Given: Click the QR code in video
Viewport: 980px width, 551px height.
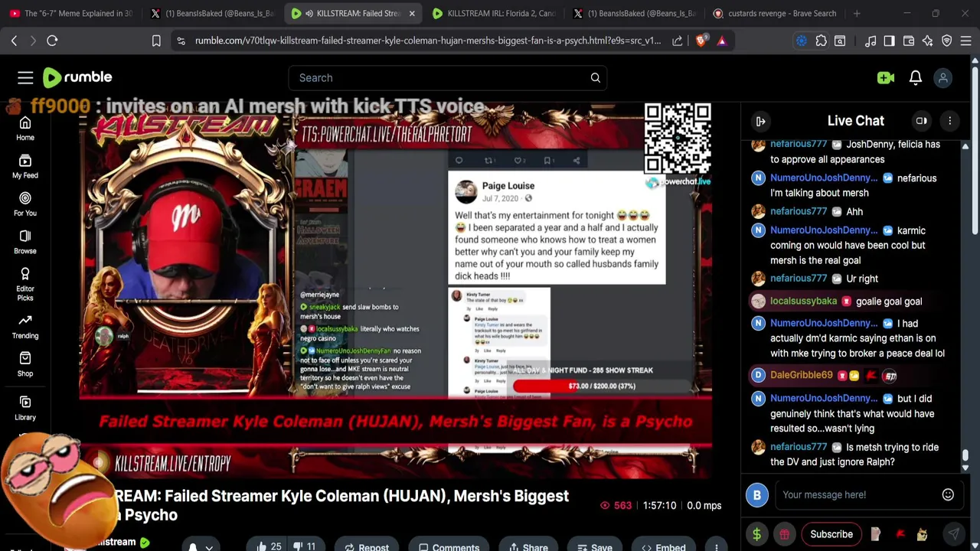Looking at the screenshot, I should point(678,139).
